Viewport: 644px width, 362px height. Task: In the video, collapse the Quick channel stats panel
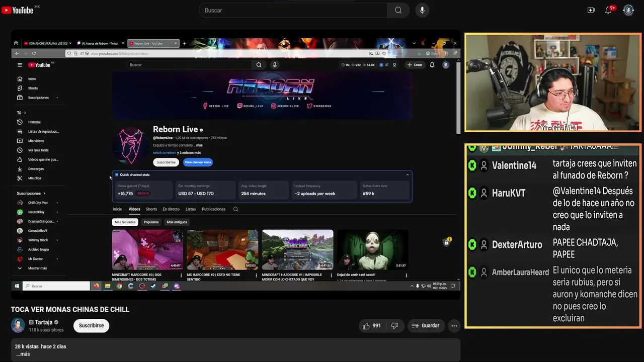point(408,175)
